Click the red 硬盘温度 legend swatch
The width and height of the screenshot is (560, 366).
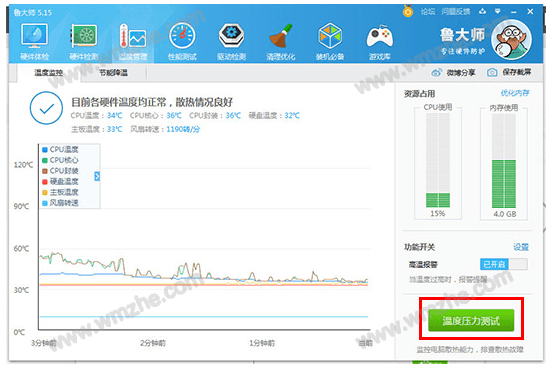tap(45, 182)
